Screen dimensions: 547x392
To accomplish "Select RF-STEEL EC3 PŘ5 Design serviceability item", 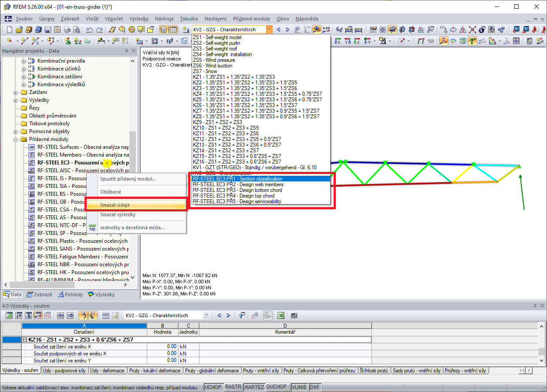I will point(261,201).
